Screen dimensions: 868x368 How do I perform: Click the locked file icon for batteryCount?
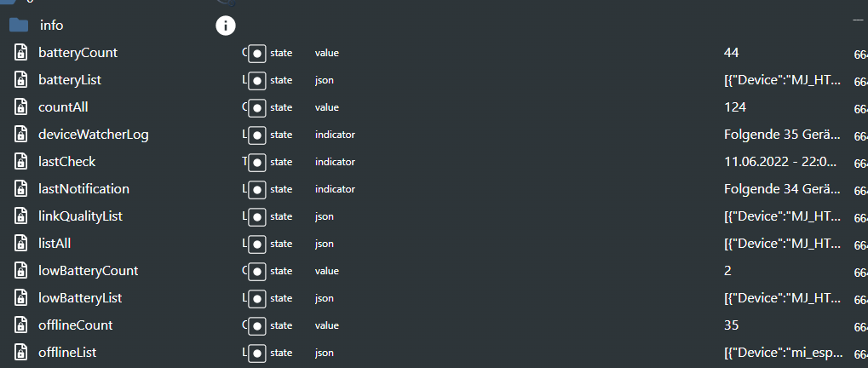tap(20, 53)
